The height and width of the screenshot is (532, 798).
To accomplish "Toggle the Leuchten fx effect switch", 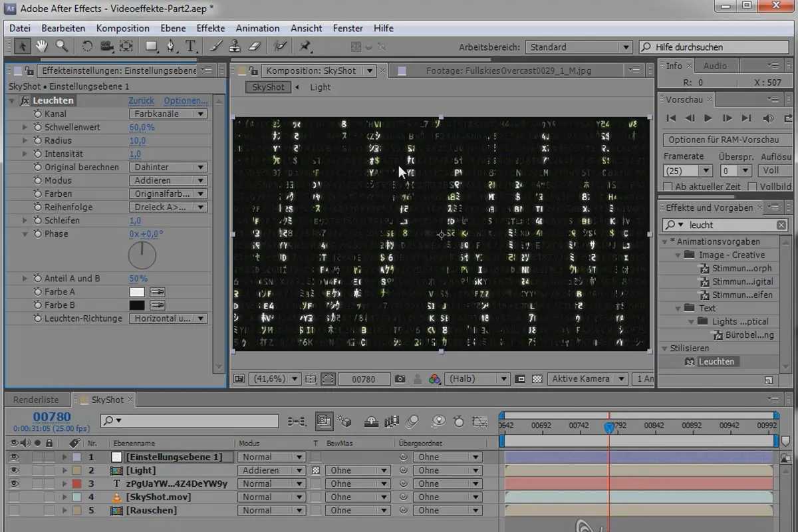I will (25, 100).
